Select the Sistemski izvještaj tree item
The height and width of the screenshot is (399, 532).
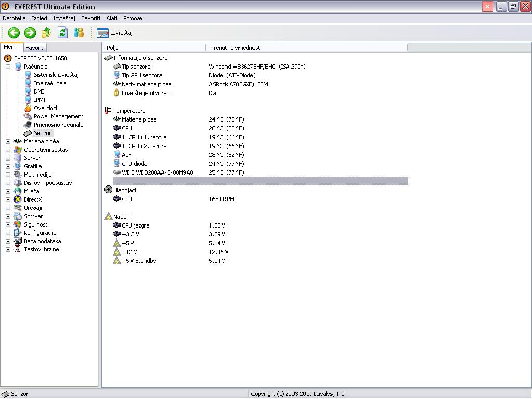[x=56, y=75]
